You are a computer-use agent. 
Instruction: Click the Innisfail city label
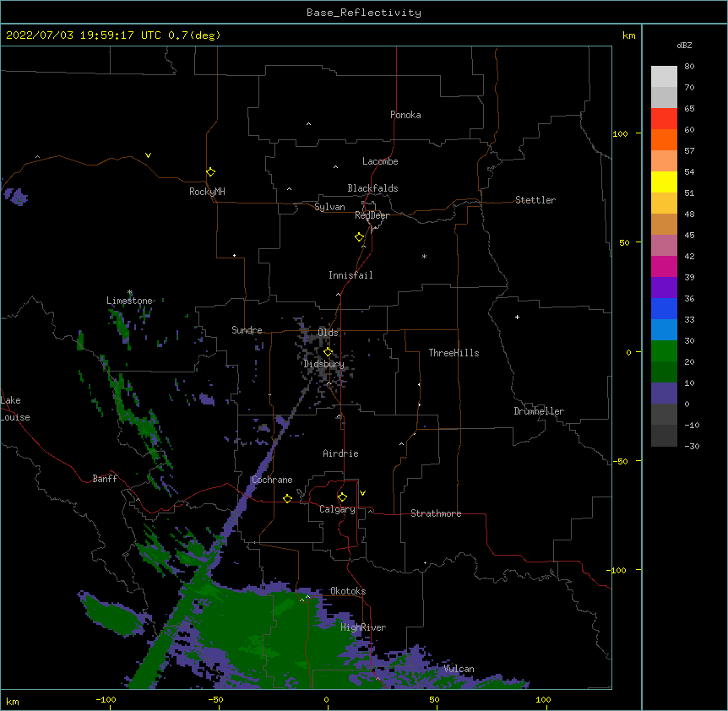(350, 275)
